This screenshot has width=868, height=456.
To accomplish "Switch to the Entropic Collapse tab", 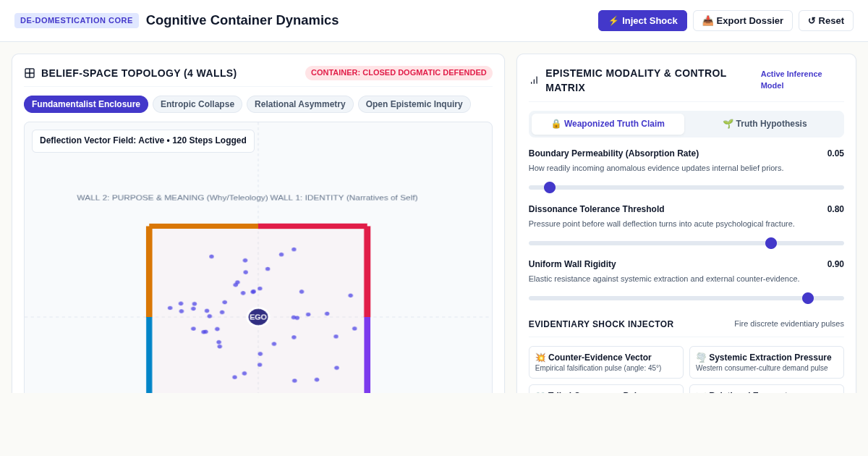I will (x=197, y=104).
